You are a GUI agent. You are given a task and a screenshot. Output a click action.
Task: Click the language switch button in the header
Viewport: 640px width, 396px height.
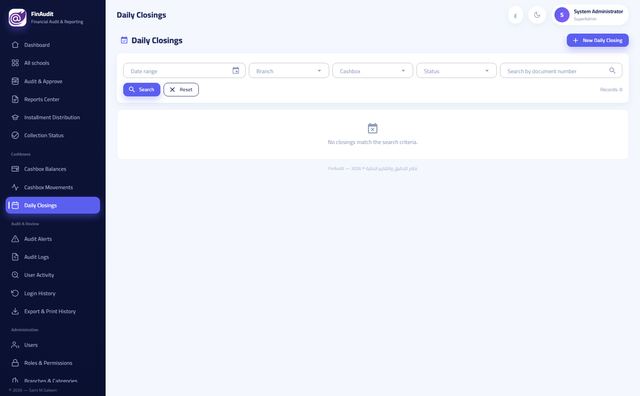tap(516, 16)
